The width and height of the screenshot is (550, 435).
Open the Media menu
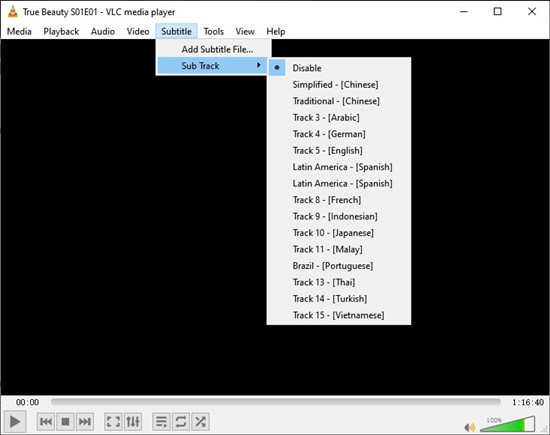pos(19,32)
